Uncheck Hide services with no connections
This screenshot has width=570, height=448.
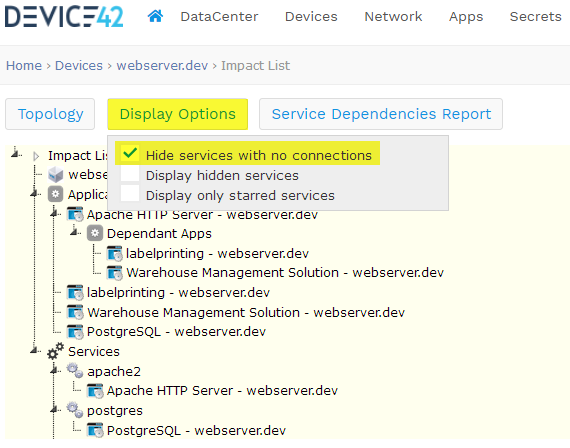[x=130, y=153]
